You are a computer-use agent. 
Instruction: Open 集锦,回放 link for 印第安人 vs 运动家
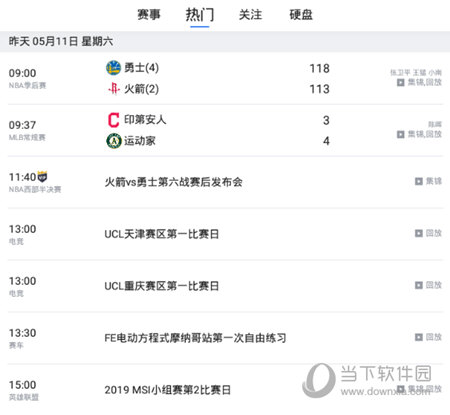point(425,134)
